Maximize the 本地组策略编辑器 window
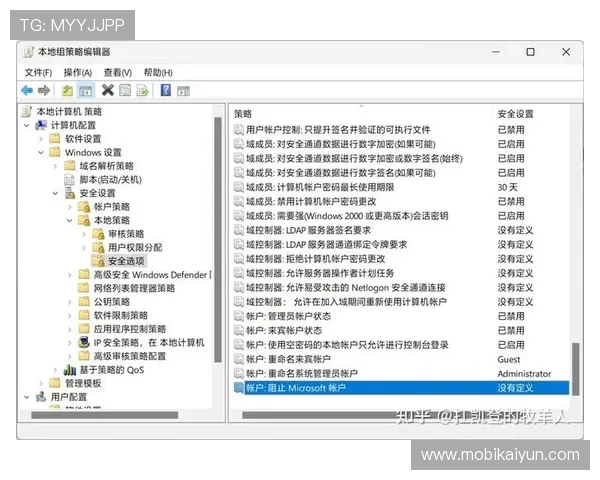Viewport: 600px width, 480px height. [x=530, y=52]
